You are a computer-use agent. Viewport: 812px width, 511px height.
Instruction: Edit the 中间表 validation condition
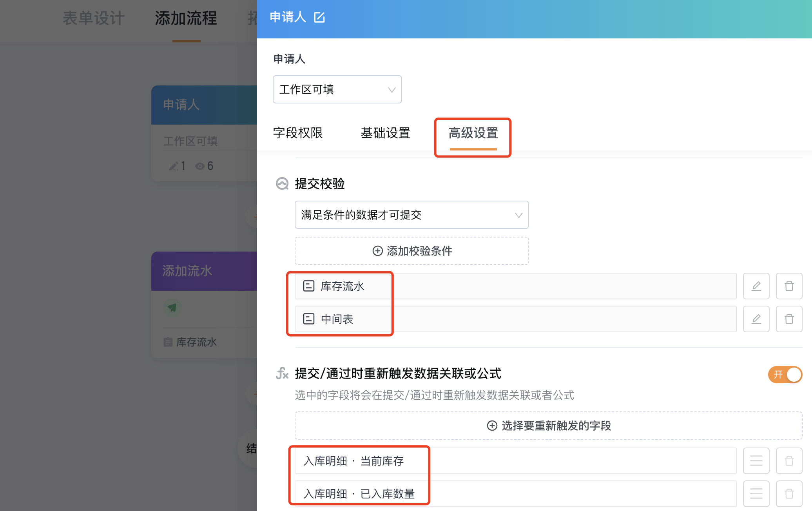pos(756,319)
